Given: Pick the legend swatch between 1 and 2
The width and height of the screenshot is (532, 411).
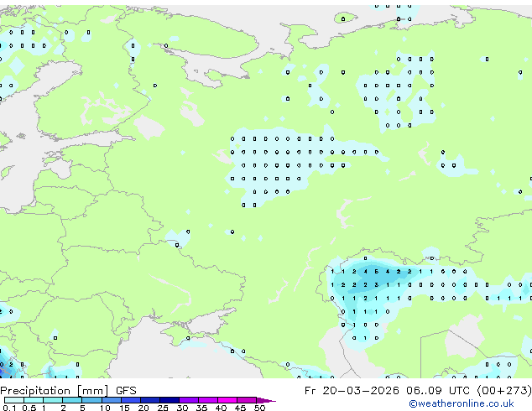Looking at the screenshot, I should [53, 400].
